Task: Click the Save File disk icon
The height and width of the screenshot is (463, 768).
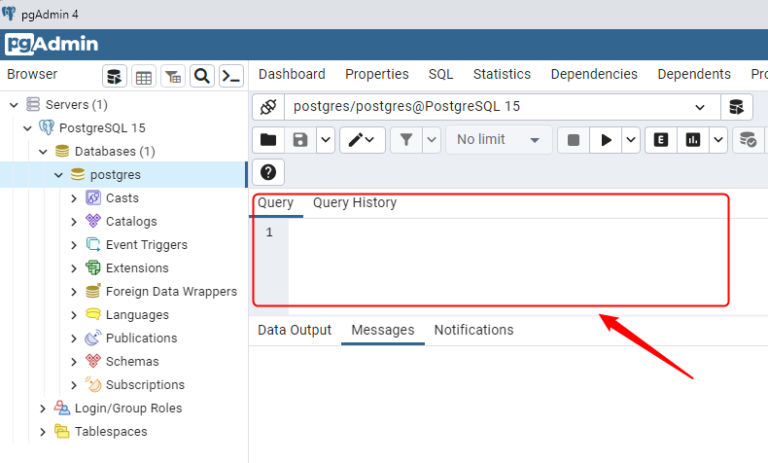Action: coord(299,140)
